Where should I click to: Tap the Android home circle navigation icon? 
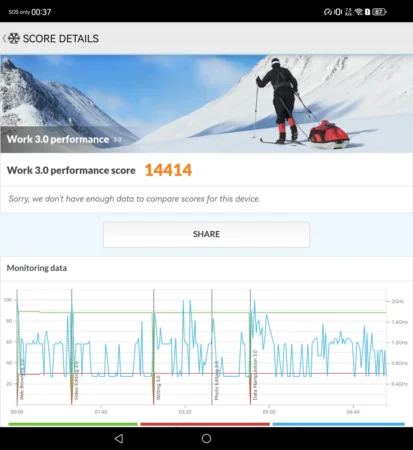[x=206, y=438]
